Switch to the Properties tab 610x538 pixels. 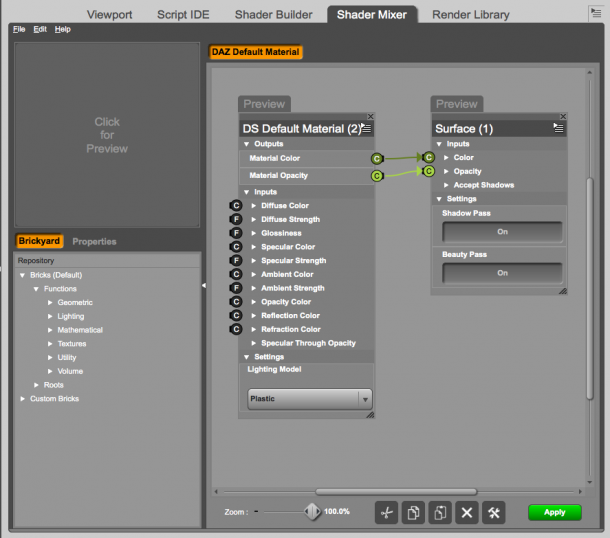coord(94,242)
